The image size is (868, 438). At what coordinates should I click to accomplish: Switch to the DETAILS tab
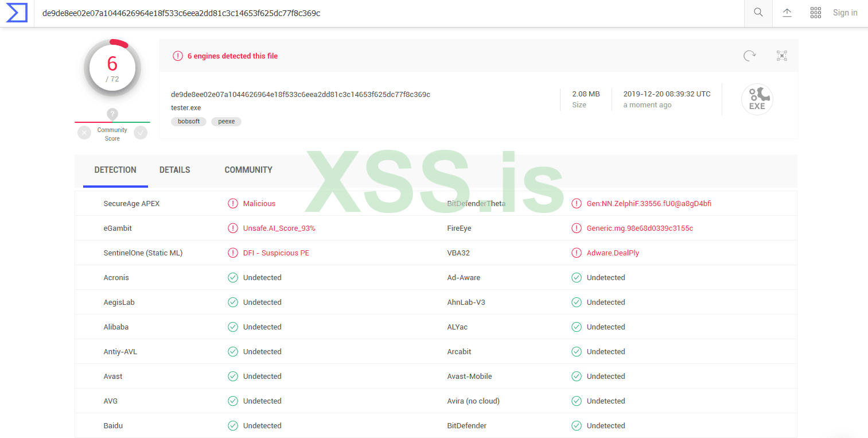click(x=174, y=170)
